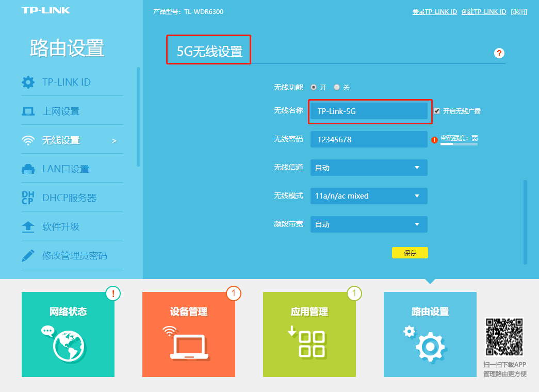The height and width of the screenshot is (392, 539).
Task: Open the 无线模式 dropdown
Action: click(369, 196)
